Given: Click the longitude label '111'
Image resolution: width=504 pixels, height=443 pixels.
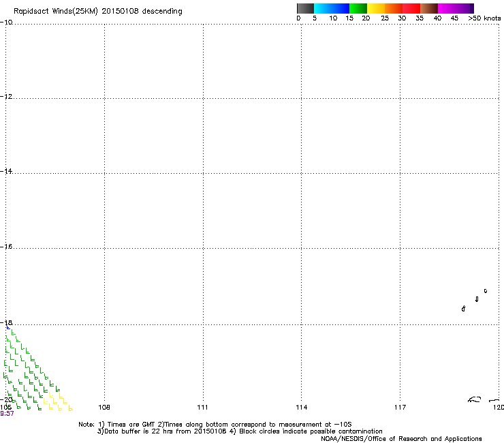Looking at the screenshot, I should tap(202, 408).
